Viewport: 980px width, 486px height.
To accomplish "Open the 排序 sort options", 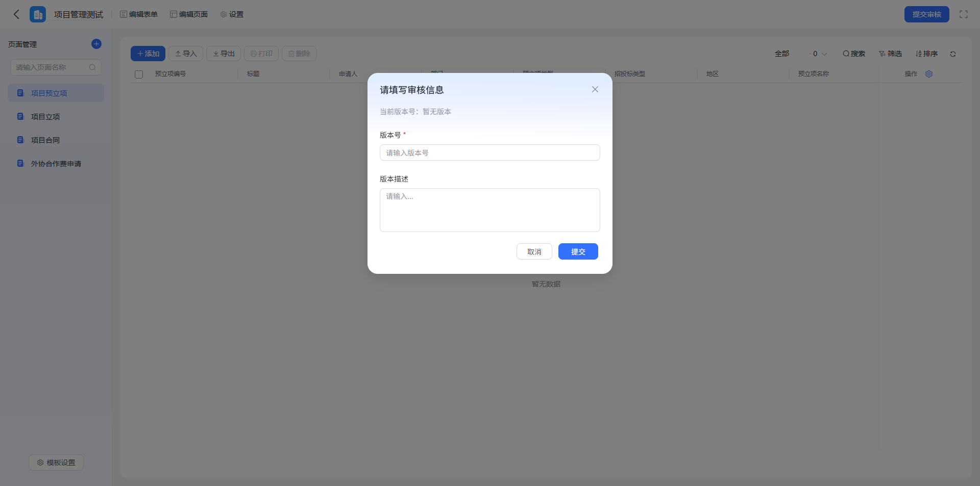I will pyautogui.click(x=926, y=54).
